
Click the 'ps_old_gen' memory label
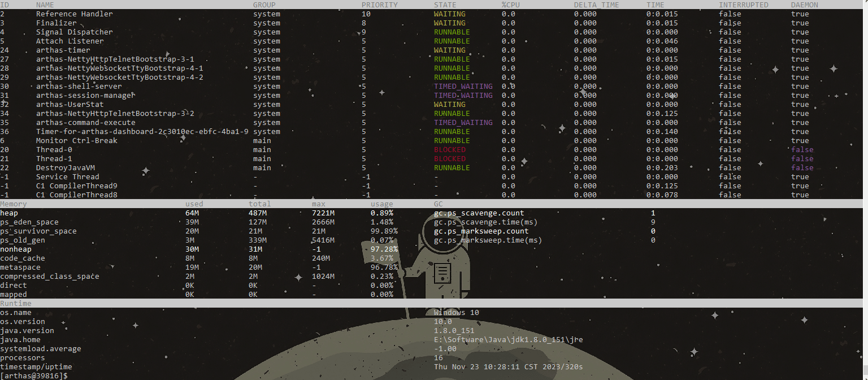(23, 240)
